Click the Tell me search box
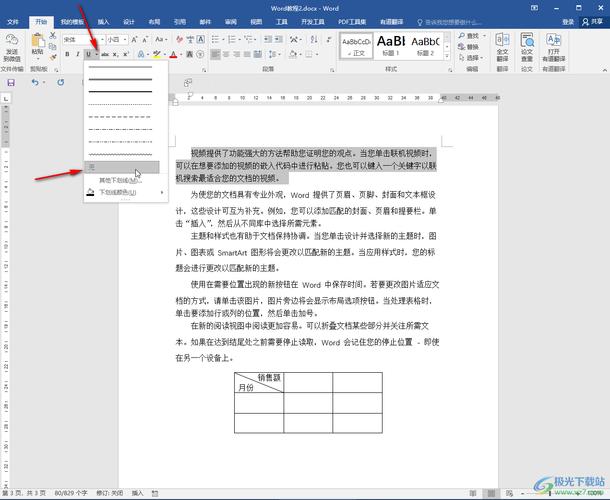This screenshot has height=500, width=610. pos(451,22)
